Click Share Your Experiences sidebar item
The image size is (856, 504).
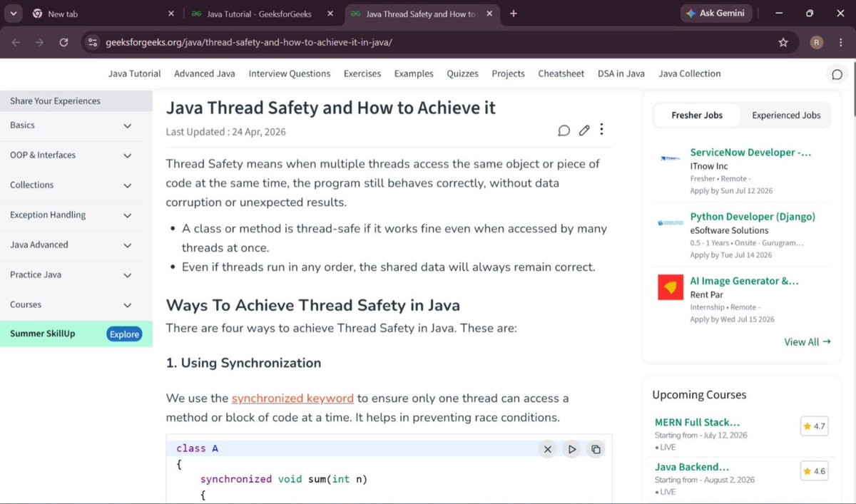(76, 101)
